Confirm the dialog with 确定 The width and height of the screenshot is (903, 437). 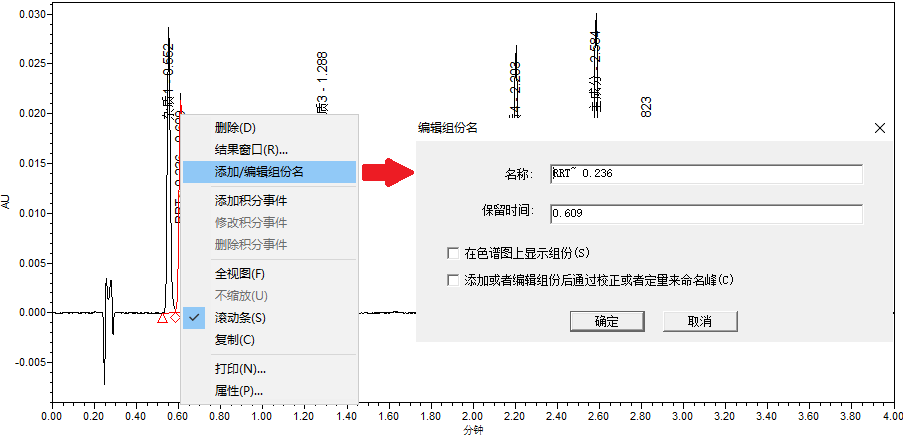[x=606, y=321]
